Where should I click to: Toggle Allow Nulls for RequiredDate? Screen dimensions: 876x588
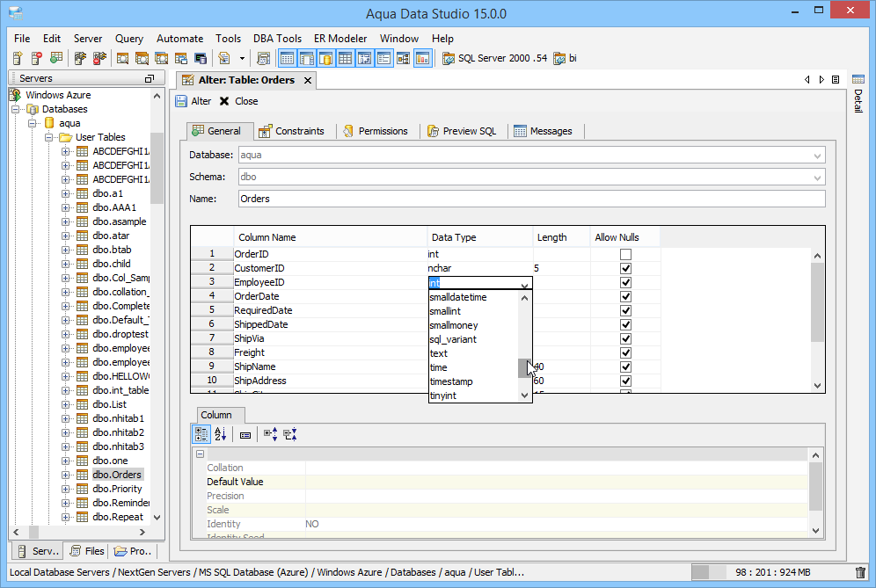[x=625, y=310]
